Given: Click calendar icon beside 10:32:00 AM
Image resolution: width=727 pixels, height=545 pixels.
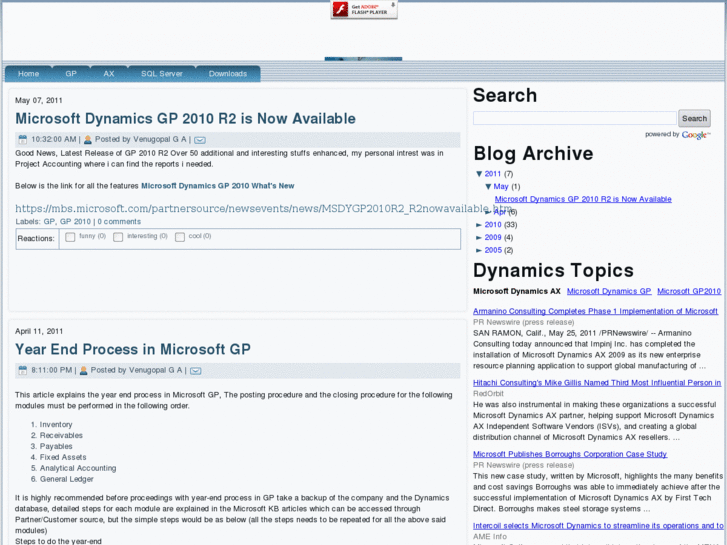Looking at the screenshot, I should point(22,140).
